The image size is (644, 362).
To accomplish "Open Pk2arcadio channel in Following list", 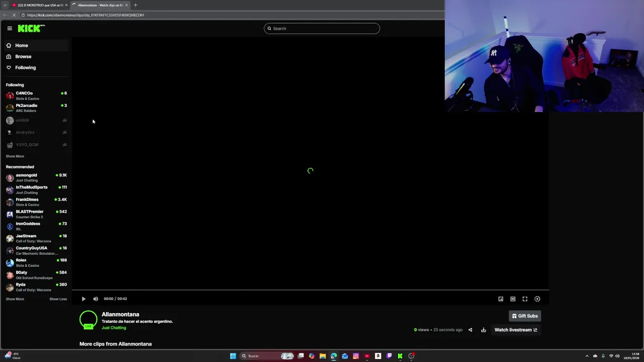I will pyautogui.click(x=35, y=108).
